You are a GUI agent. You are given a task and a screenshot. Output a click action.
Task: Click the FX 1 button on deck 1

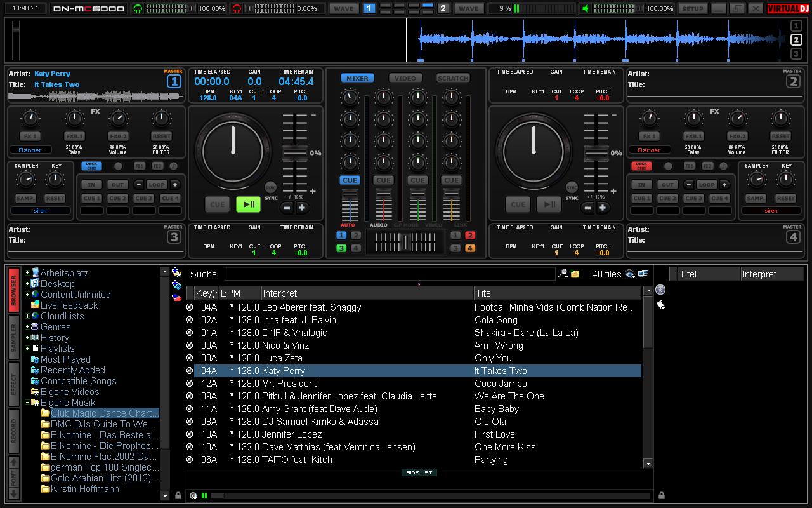30,136
